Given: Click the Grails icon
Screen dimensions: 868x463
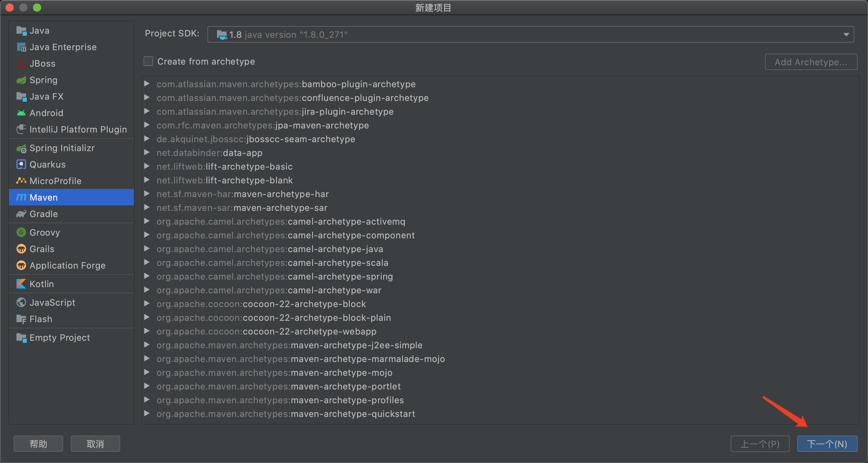Looking at the screenshot, I should click(x=21, y=249).
